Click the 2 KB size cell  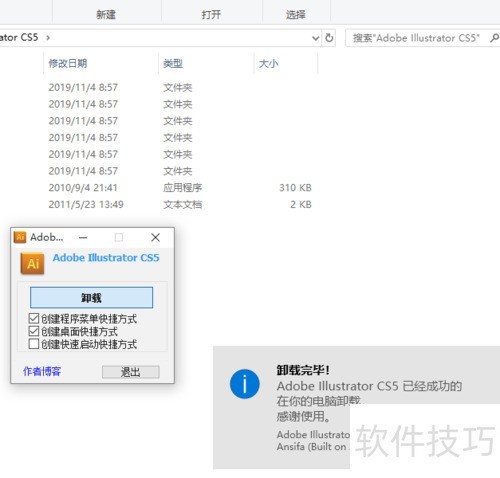(x=301, y=204)
